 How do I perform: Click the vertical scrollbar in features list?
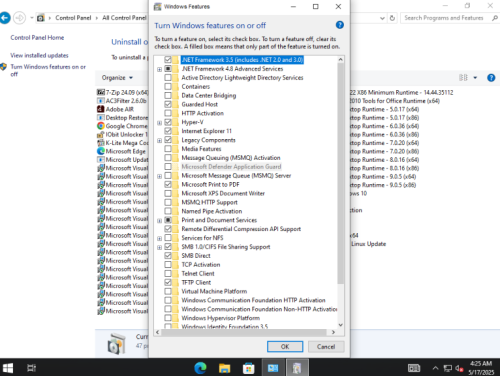[340, 173]
